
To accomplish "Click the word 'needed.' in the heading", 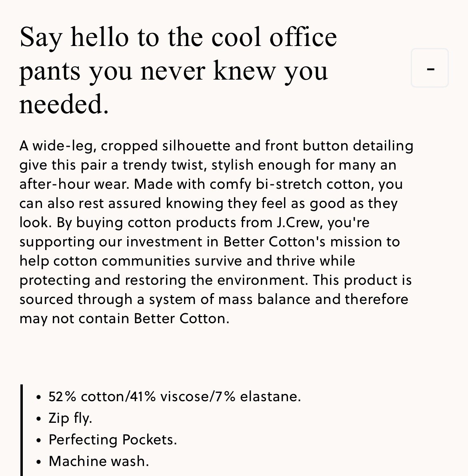I will pyautogui.click(x=64, y=104).
